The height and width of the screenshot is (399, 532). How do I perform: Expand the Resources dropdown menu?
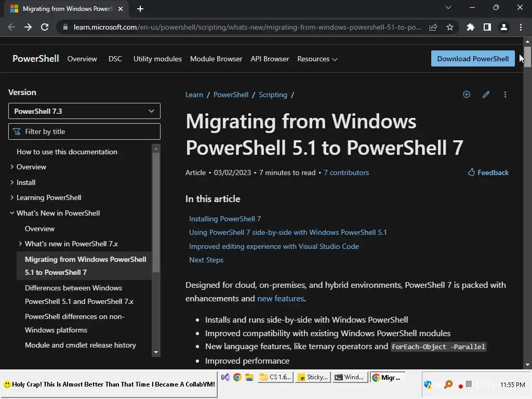317,59
